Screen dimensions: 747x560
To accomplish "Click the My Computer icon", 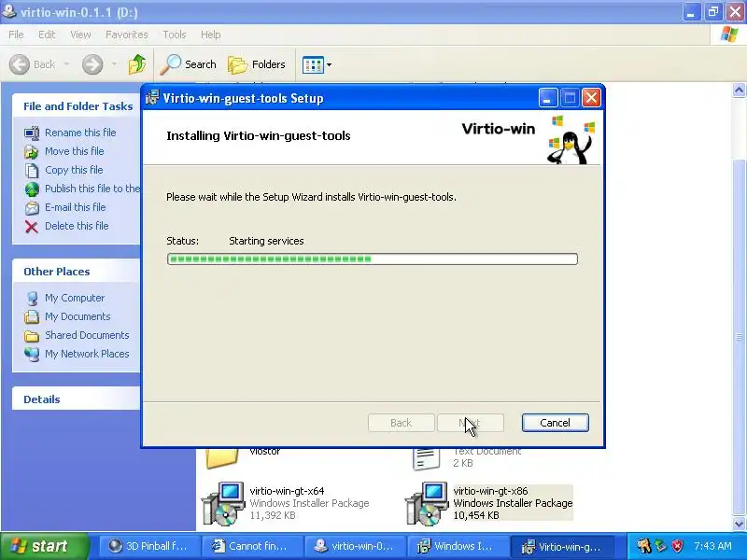I will pos(32,298).
